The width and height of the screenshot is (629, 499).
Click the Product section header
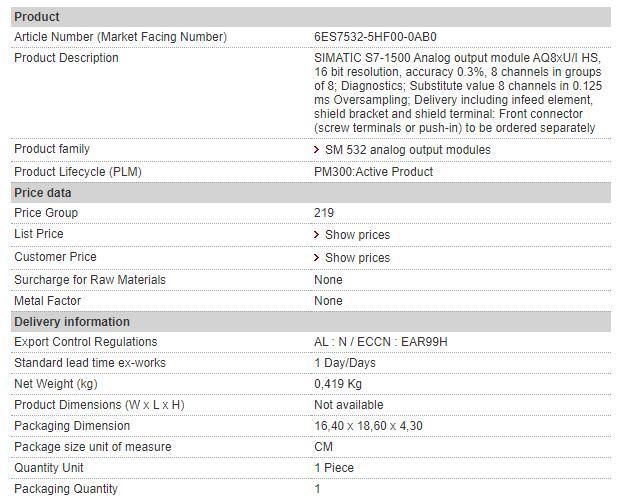point(37,17)
